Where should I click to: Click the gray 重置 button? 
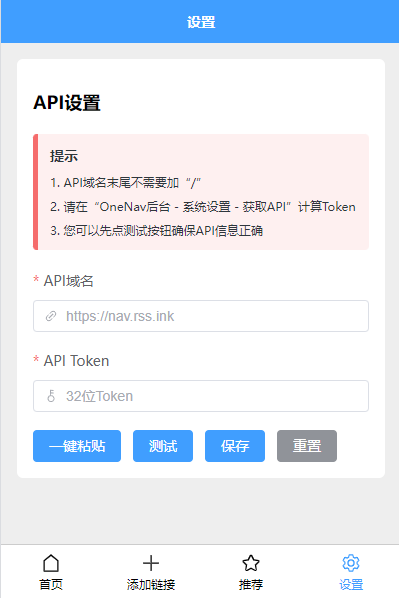click(x=307, y=446)
